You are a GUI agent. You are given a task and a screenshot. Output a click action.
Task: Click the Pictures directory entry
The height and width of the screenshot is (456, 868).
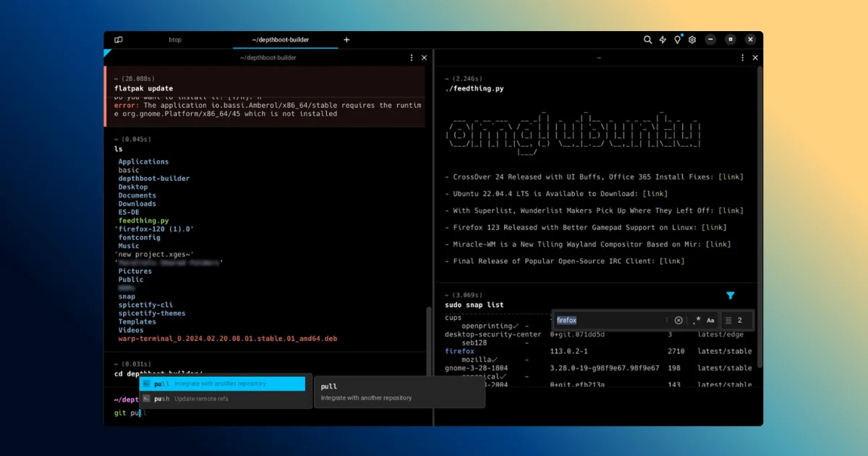135,271
